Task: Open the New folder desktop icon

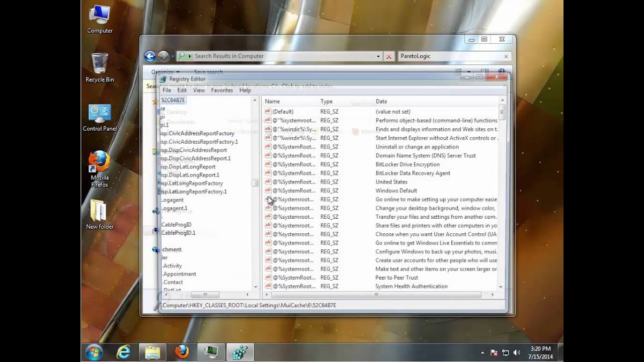Action: [100, 215]
